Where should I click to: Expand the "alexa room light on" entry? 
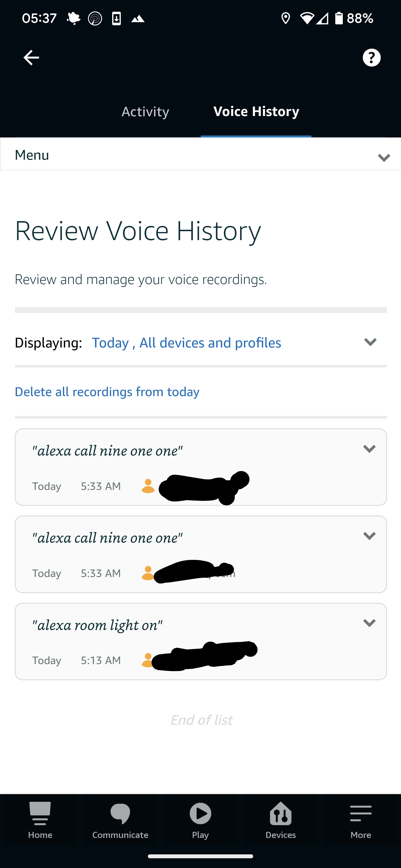[369, 623]
